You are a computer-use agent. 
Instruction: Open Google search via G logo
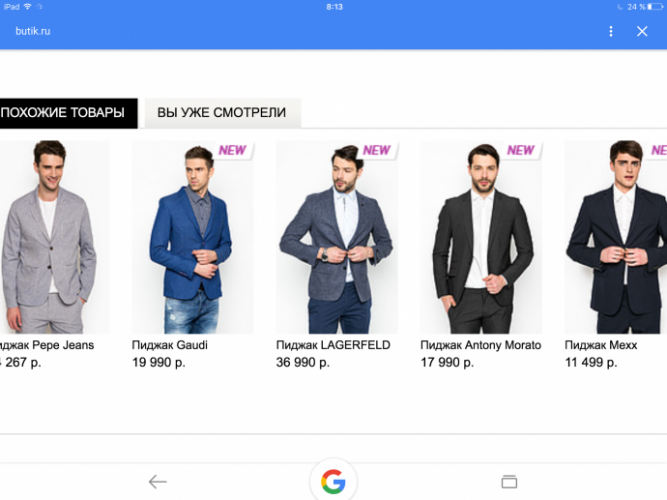point(333,481)
